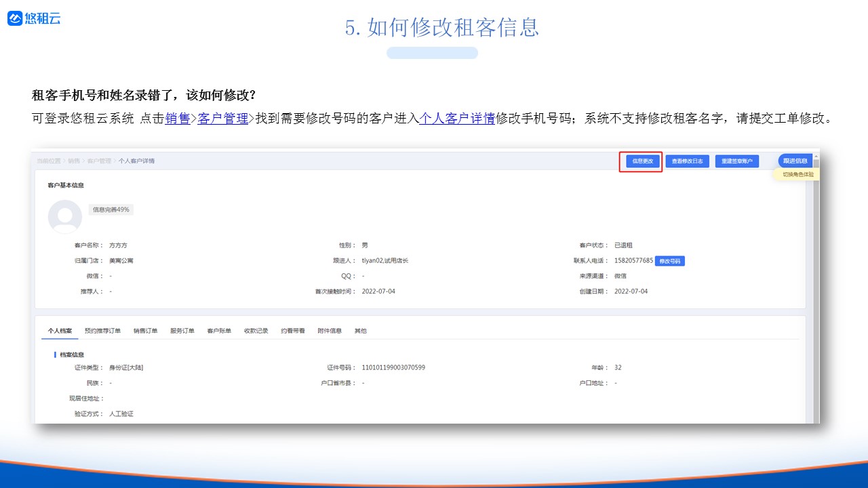Open the 销售 hyperlink in the instructions
Viewport: 868px width, 488px height.
click(178, 119)
